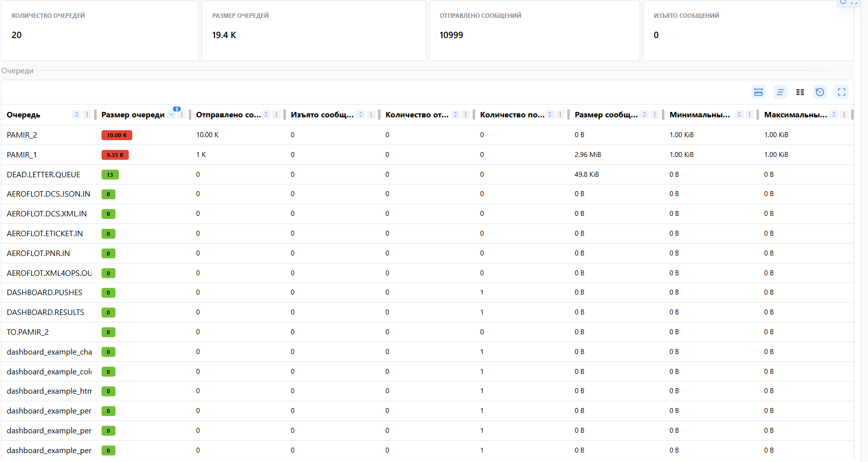Click the column width ruler icon
This screenshot has width=868, height=462.
pos(758,92)
